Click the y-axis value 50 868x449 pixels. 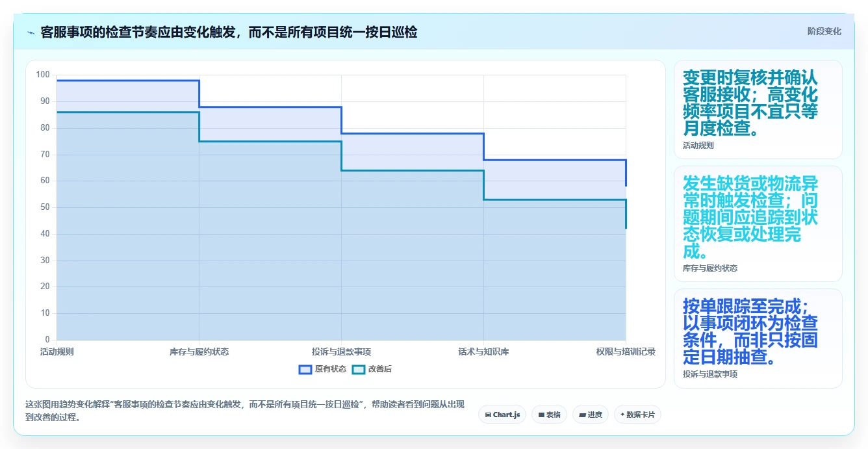pos(45,207)
